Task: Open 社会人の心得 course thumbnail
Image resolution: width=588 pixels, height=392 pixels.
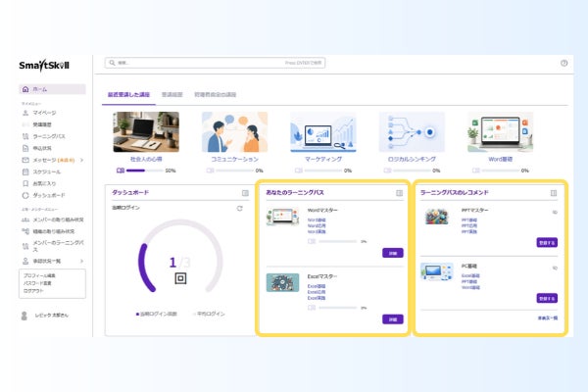Action: click(146, 132)
